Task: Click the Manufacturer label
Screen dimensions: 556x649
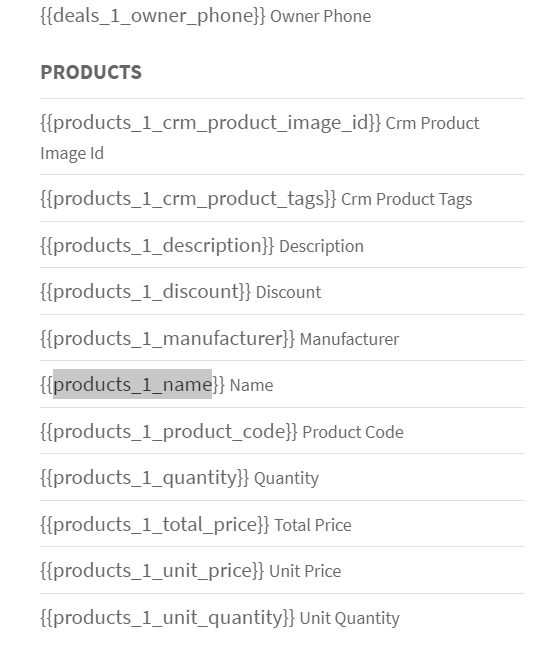Action: click(x=349, y=339)
